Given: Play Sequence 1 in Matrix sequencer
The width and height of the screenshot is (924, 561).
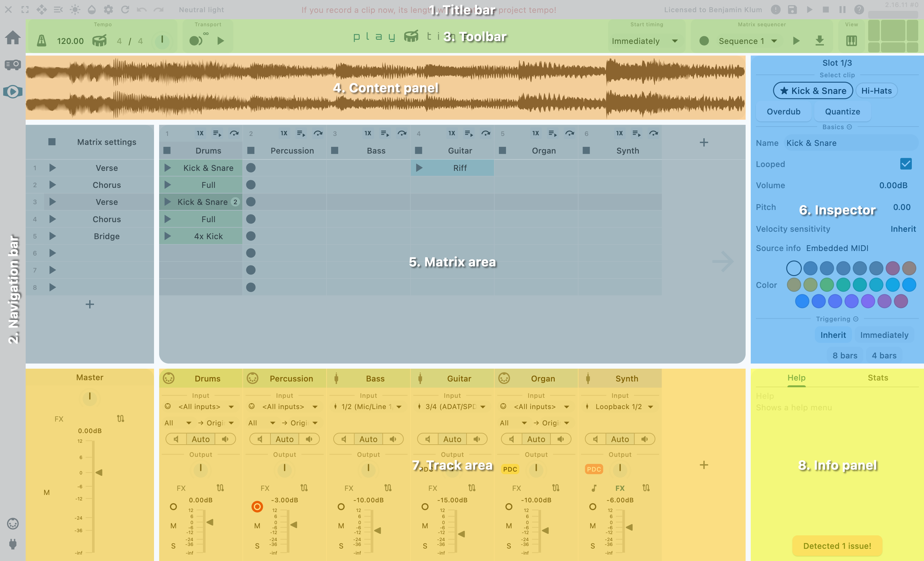Looking at the screenshot, I should pyautogui.click(x=796, y=40).
